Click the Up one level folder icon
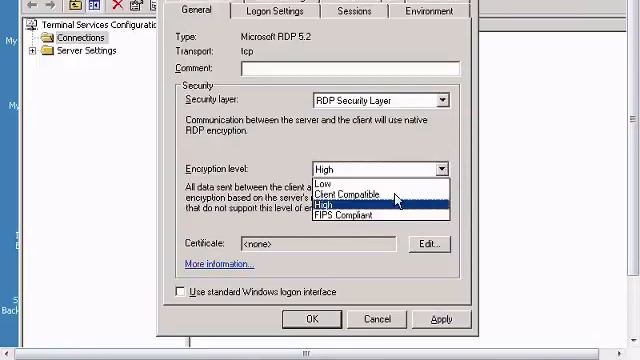Image resolution: width=640 pixels, height=360 pixels. click(x=75, y=5)
